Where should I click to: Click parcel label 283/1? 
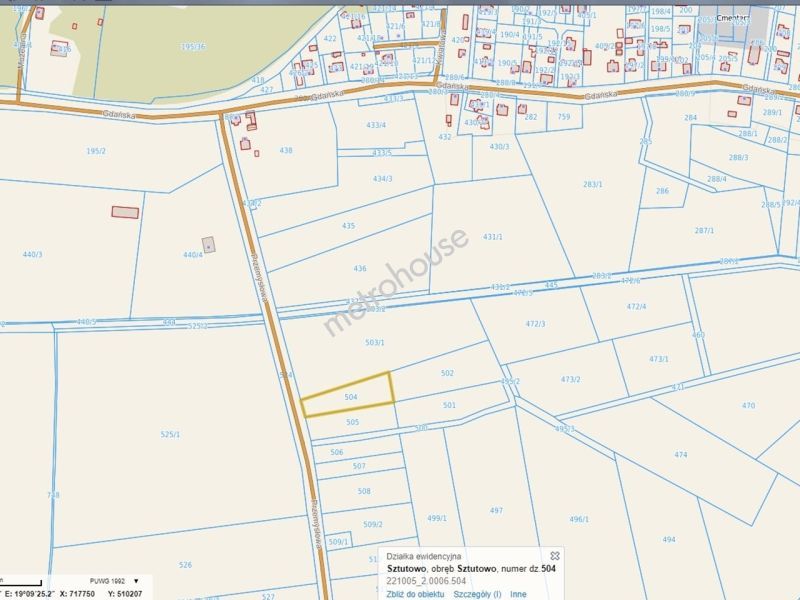tap(593, 184)
